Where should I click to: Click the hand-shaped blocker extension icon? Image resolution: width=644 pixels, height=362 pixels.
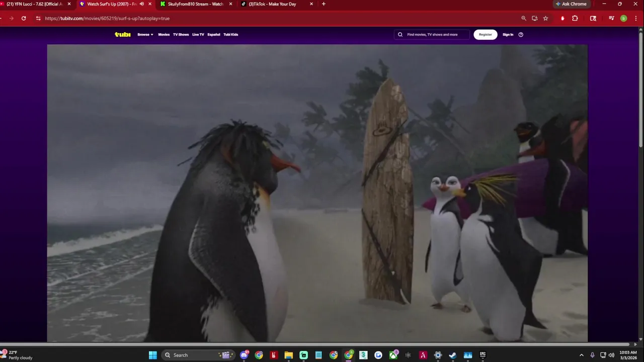click(562, 18)
